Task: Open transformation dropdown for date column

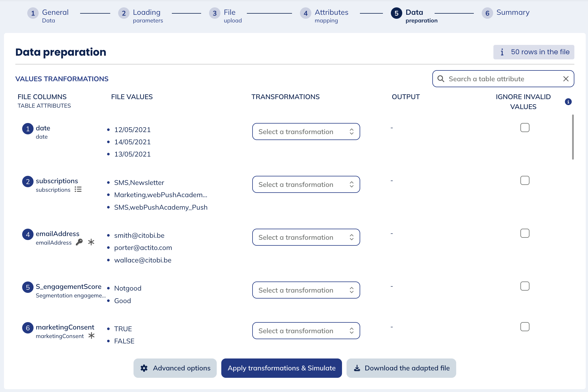Action: 306,131
